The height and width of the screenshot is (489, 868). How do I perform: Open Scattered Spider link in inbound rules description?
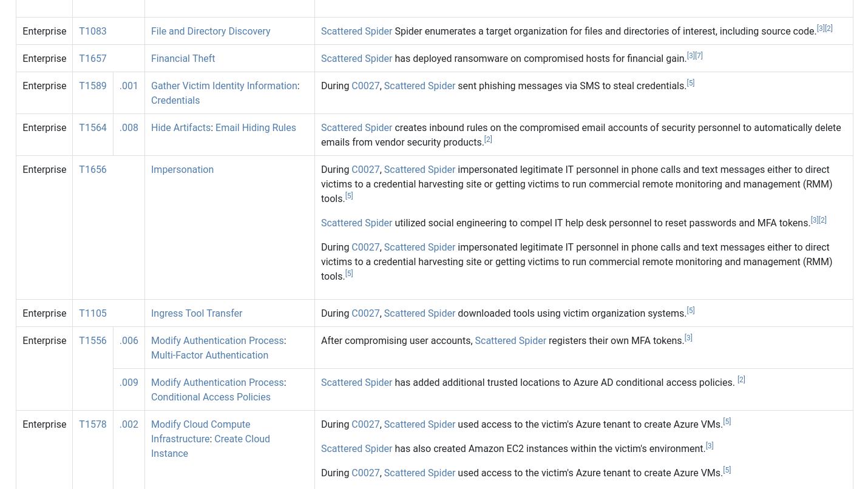pyautogui.click(x=356, y=127)
